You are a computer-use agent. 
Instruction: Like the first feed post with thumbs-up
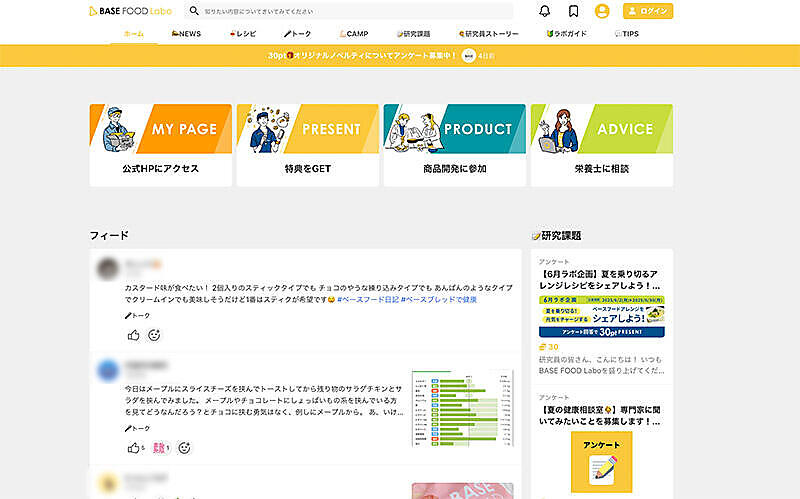click(x=134, y=335)
